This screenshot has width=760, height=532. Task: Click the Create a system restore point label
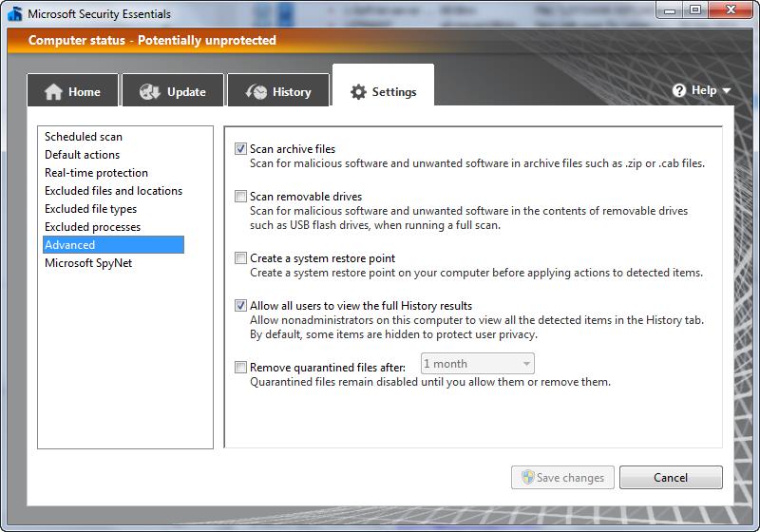click(x=322, y=257)
